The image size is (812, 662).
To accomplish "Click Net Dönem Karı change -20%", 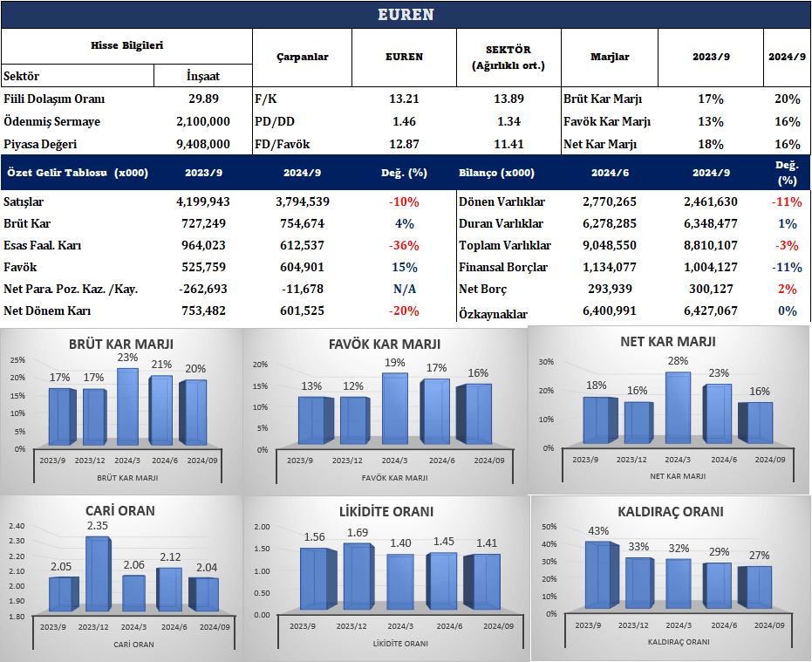I will pyautogui.click(x=404, y=311).
